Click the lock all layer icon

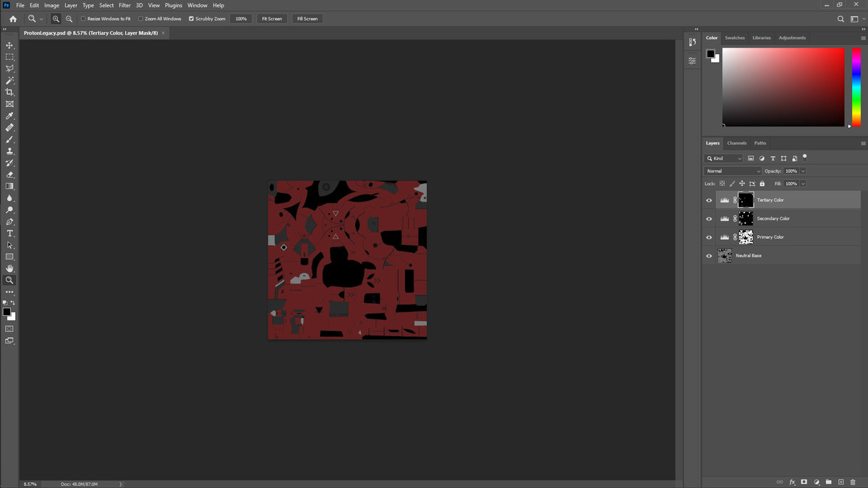pyautogui.click(x=762, y=184)
